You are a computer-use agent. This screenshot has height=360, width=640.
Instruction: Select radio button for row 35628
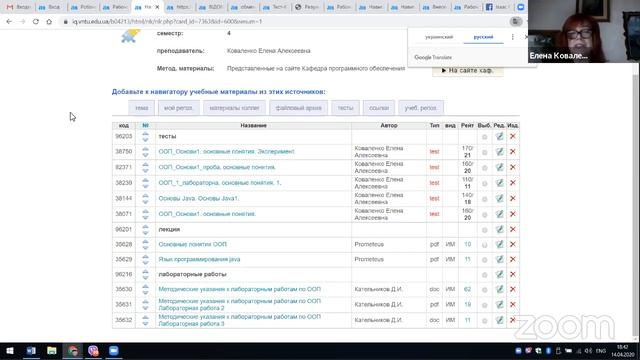484,245
